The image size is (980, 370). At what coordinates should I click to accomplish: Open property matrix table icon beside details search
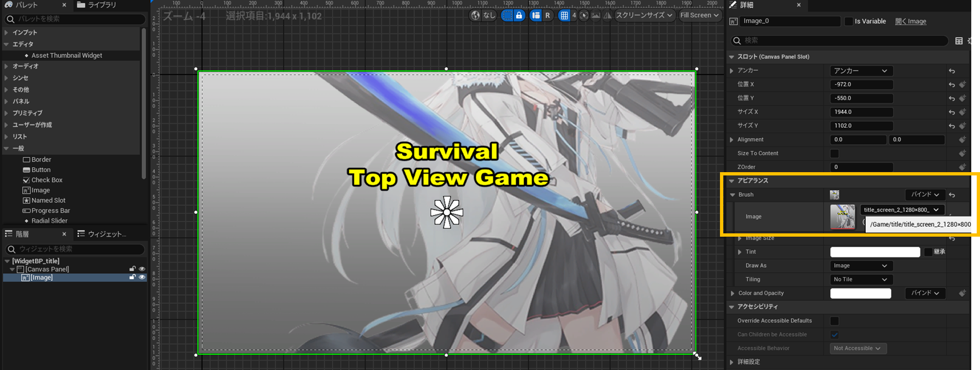point(959,40)
